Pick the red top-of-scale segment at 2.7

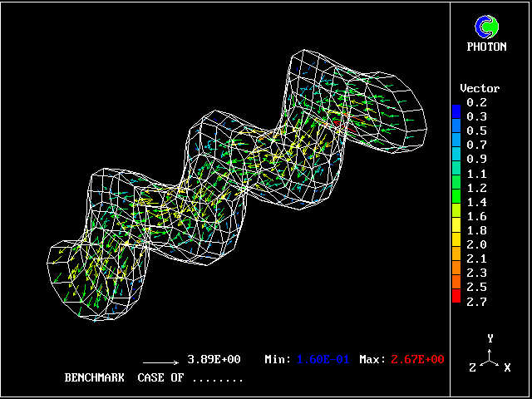[456, 298]
